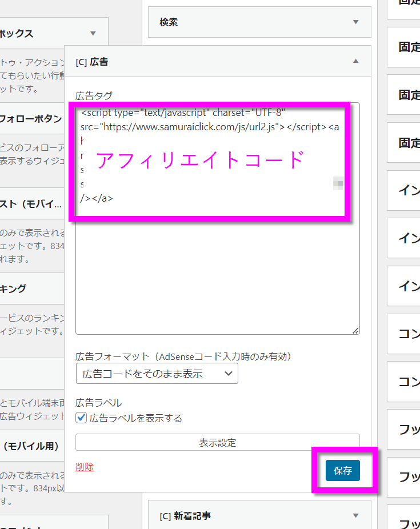This screenshot has width=420, height=529.
Task: Click the red 削除 link
Action: coord(85,467)
